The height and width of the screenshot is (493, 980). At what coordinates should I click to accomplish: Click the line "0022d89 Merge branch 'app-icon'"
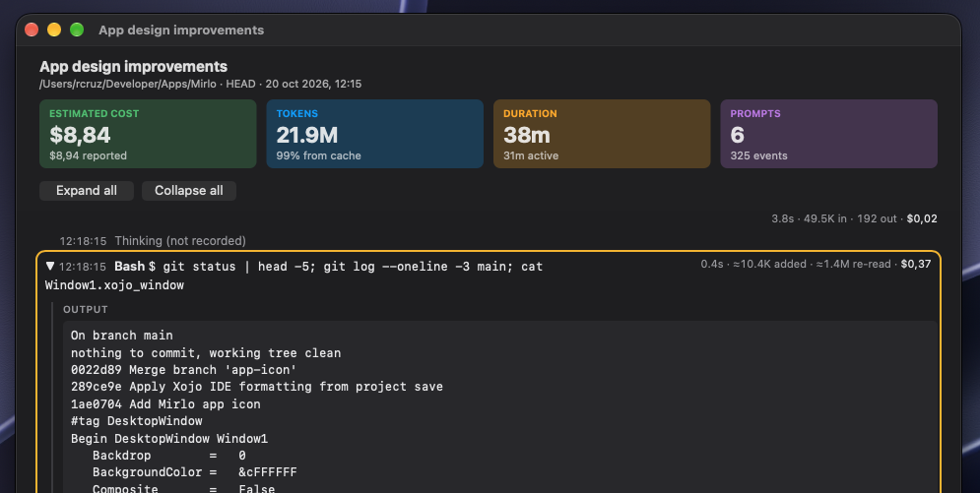184,369
